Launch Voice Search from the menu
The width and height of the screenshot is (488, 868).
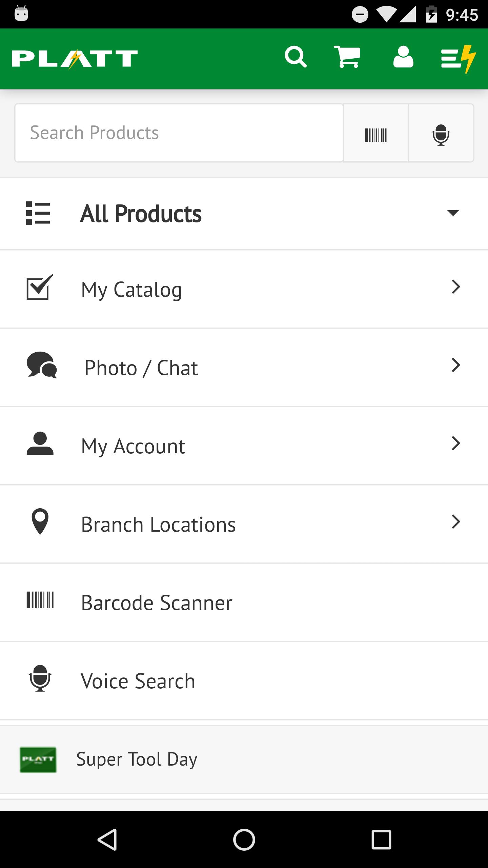138,681
